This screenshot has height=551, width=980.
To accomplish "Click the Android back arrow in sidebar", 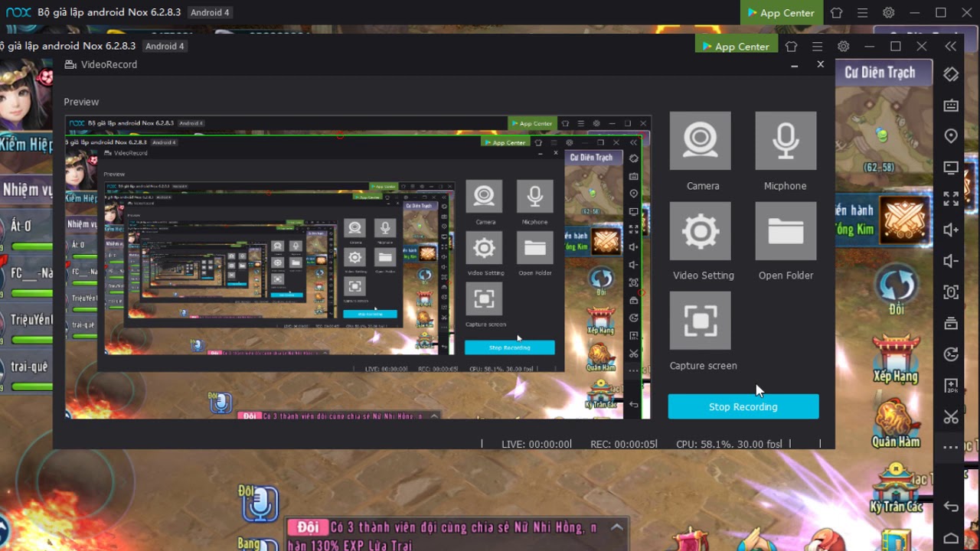I will [x=951, y=506].
